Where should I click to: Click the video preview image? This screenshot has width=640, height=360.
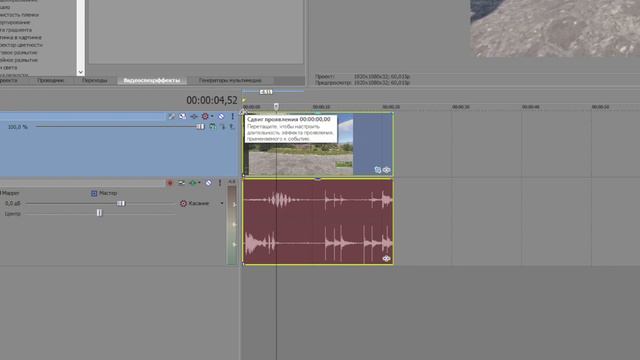(555, 29)
